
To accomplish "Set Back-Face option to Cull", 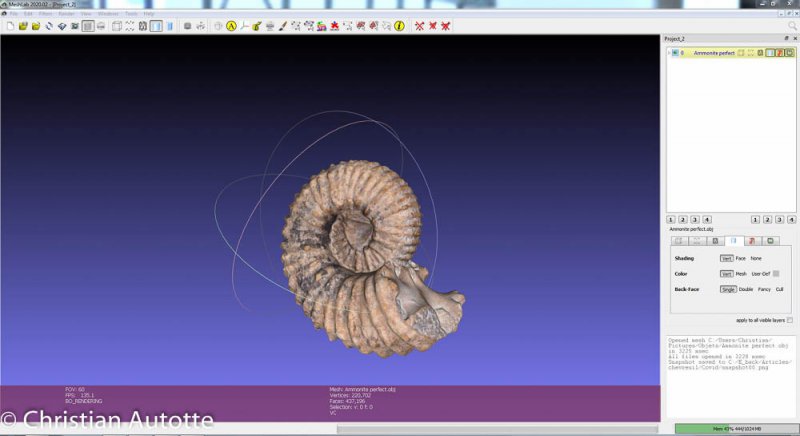I will 781,289.
